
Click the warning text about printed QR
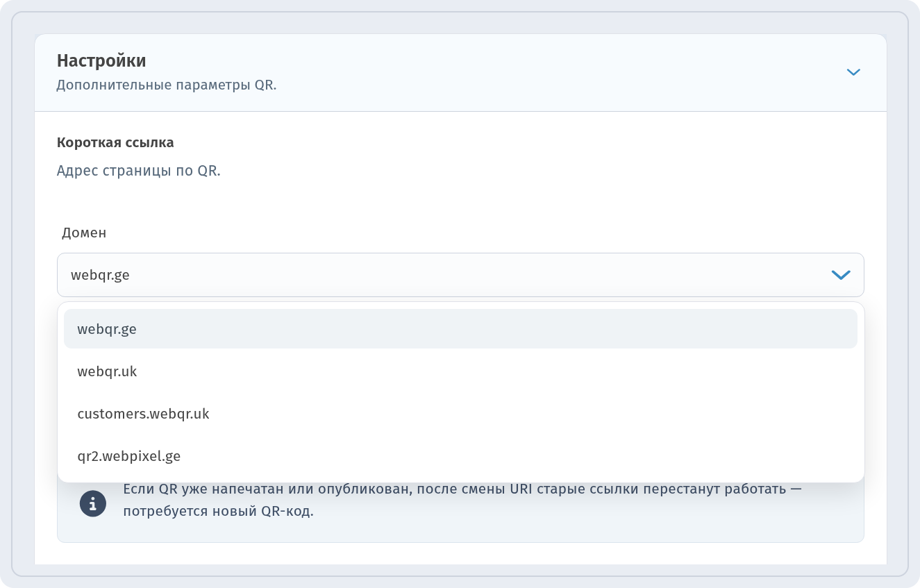click(462, 501)
